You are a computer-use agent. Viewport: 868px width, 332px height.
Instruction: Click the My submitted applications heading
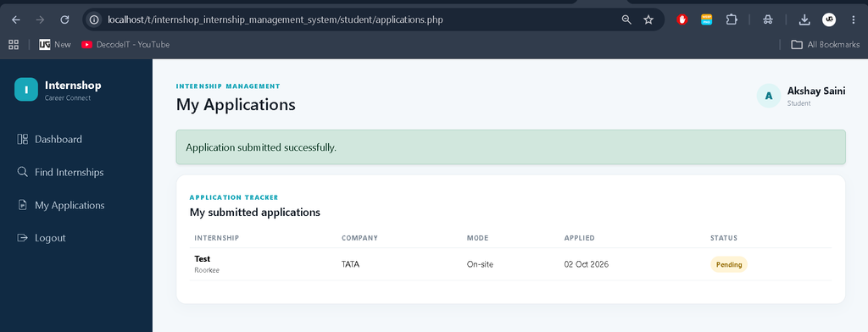tap(255, 212)
